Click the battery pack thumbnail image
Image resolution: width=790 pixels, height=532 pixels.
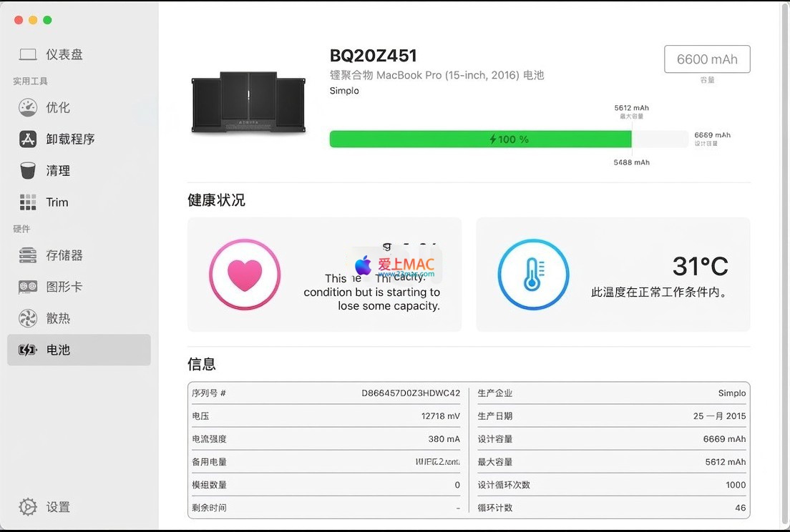click(249, 102)
